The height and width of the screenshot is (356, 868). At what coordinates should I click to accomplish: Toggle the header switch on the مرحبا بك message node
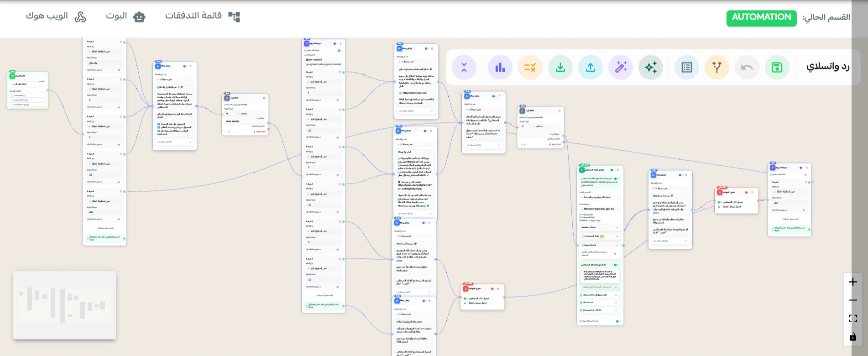[x=185, y=66]
